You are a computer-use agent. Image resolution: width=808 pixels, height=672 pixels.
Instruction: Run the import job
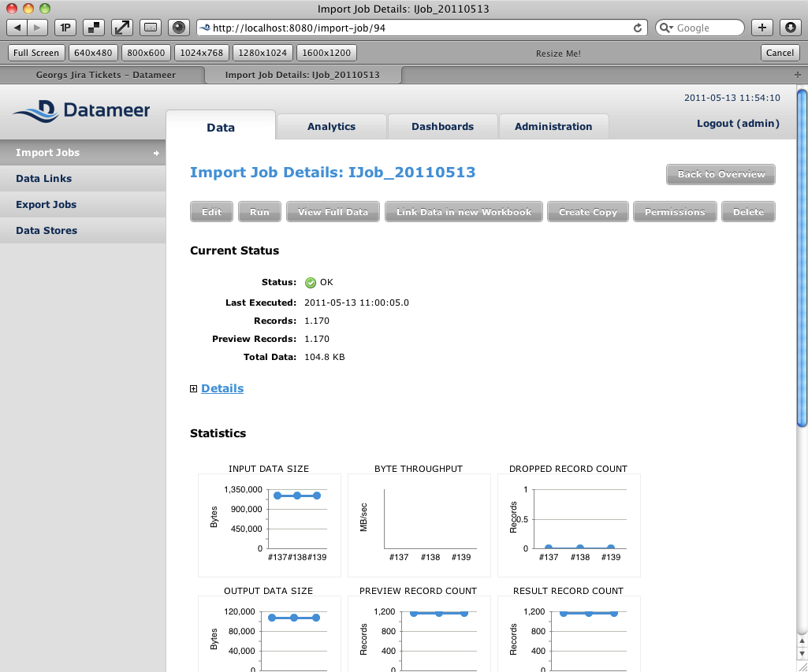[x=259, y=212]
